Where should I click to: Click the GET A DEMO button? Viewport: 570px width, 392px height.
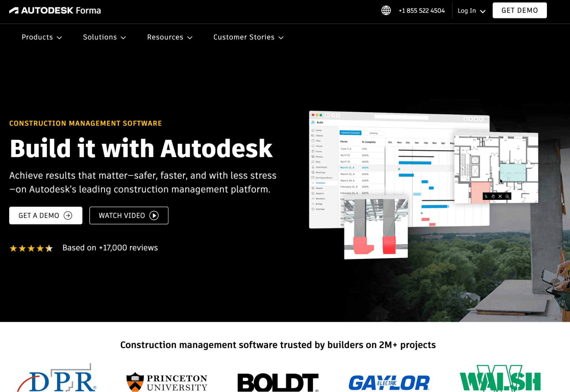46,215
